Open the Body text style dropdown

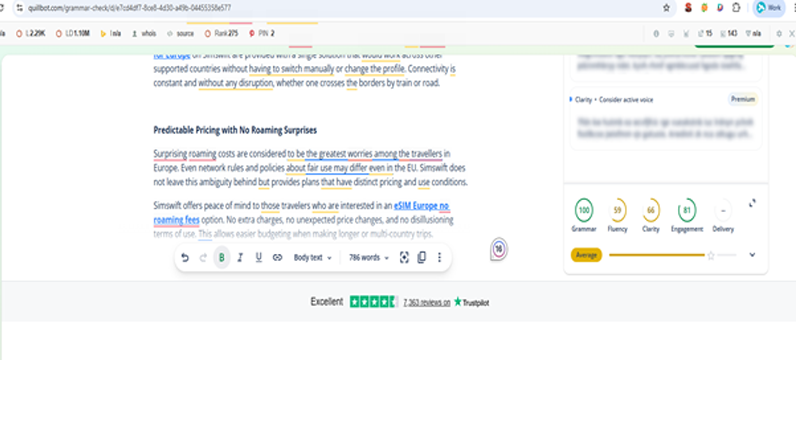coord(313,258)
